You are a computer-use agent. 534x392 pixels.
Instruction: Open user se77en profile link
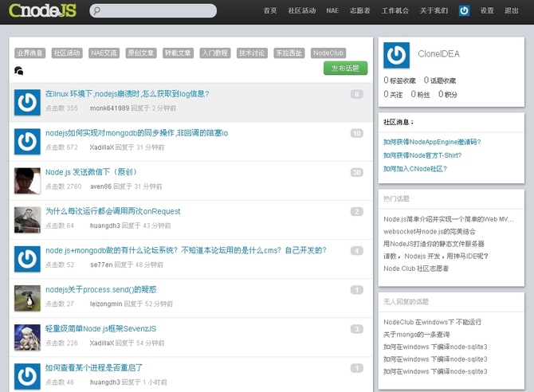tap(101, 265)
